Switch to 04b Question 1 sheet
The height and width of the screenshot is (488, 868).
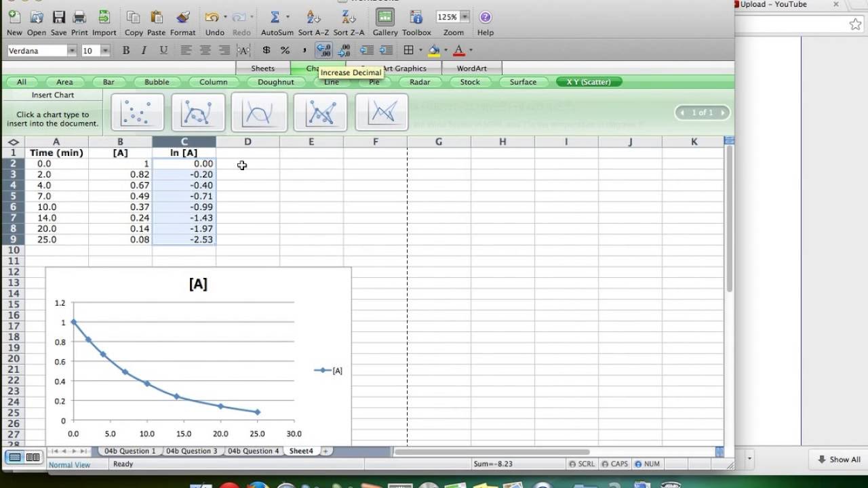[x=129, y=451]
